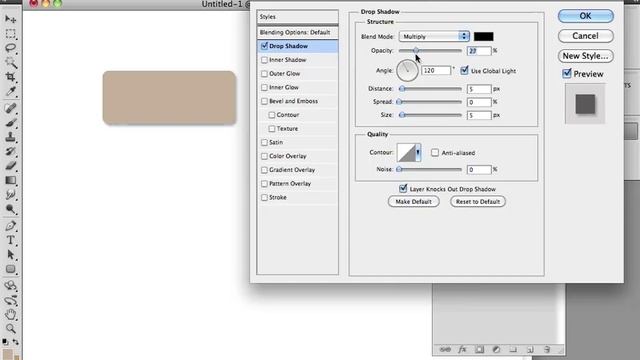Select the Path Selection arrow tool
The image size is (640, 360).
click(11, 255)
